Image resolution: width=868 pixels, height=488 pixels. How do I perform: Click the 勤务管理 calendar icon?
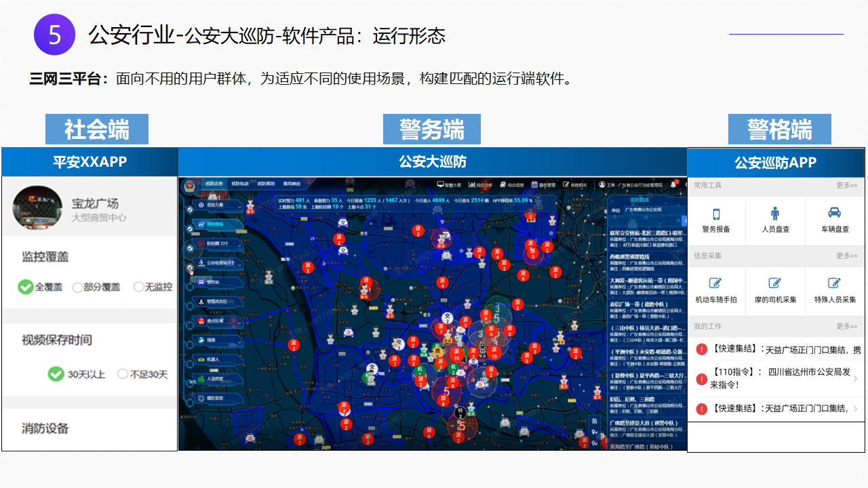534,184
